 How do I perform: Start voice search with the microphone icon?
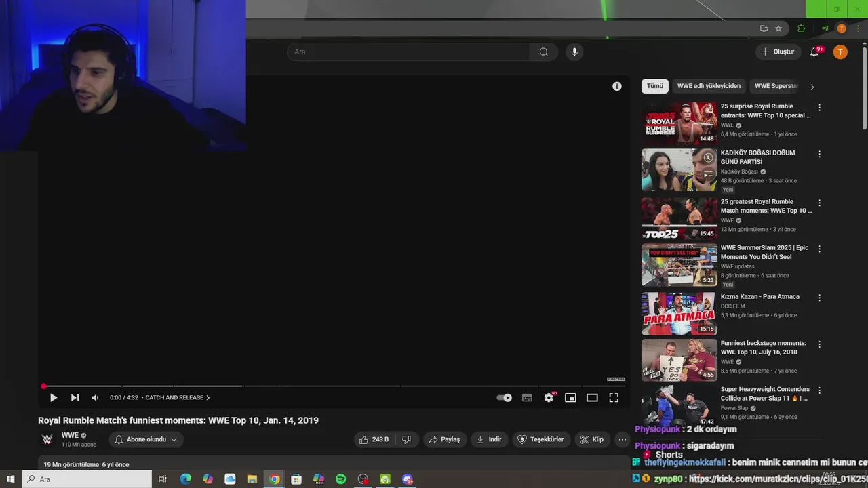[574, 52]
